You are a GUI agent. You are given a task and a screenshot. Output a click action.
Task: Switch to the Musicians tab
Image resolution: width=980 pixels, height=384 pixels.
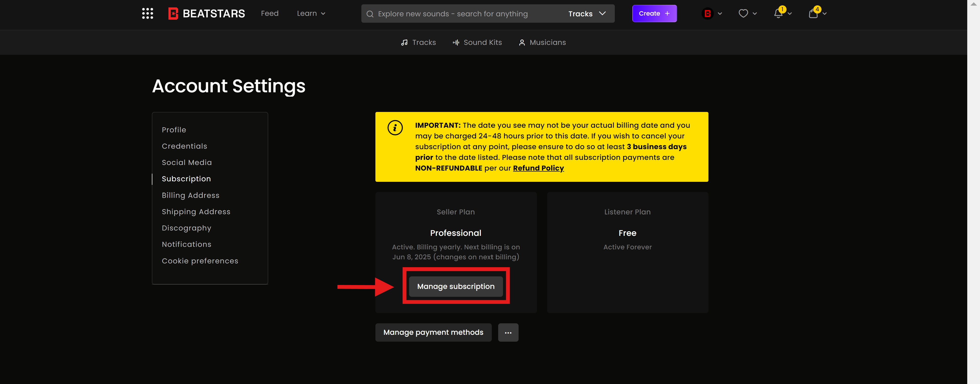pyautogui.click(x=542, y=43)
